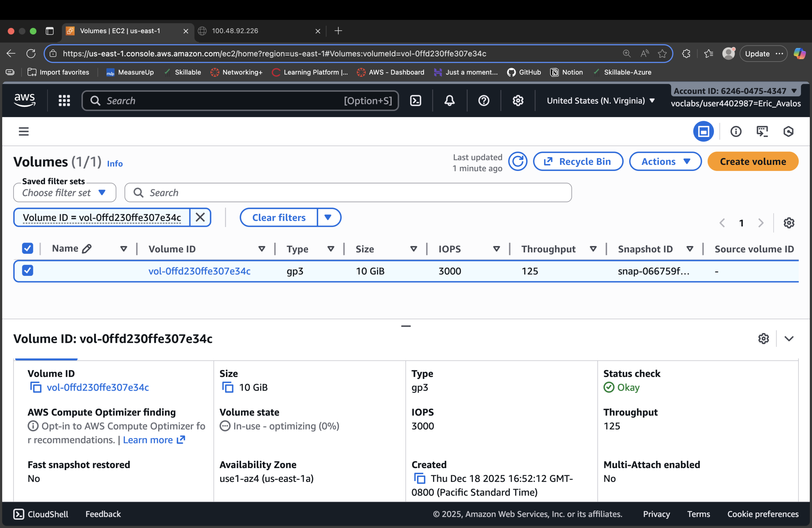Uncheck the selected volume row checkbox

point(28,270)
